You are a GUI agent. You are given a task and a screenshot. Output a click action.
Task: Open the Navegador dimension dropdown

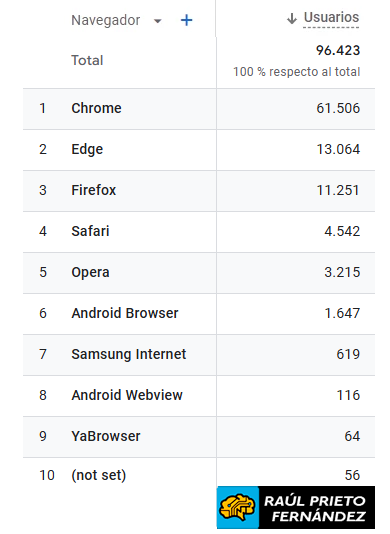pos(157,21)
